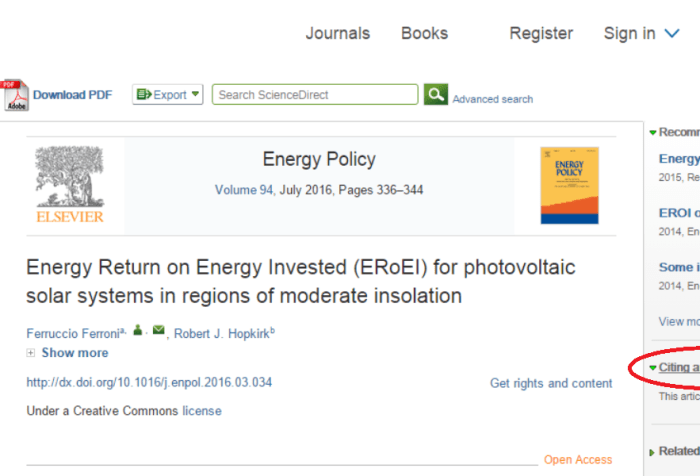Open the Energy Policy journal cover thumbnail

569,185
